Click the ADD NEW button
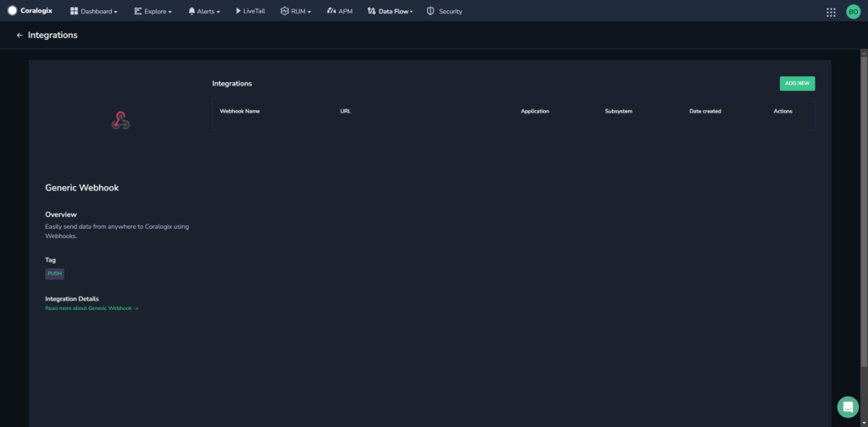 (x=797, y=84)
